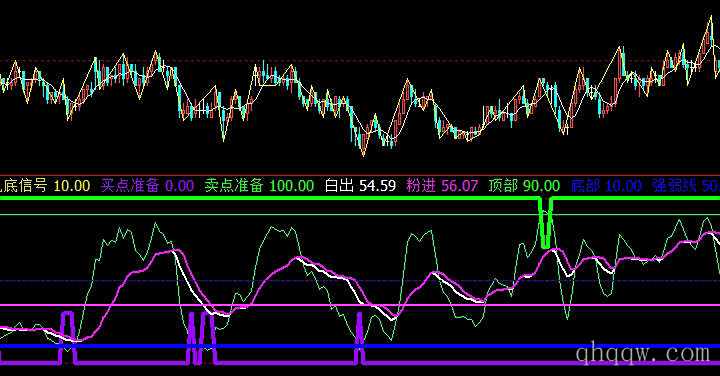The image size is (720, 376).
Task: Select the thick purple baseline at the chart bottom
Action: [x=360, y=364]
